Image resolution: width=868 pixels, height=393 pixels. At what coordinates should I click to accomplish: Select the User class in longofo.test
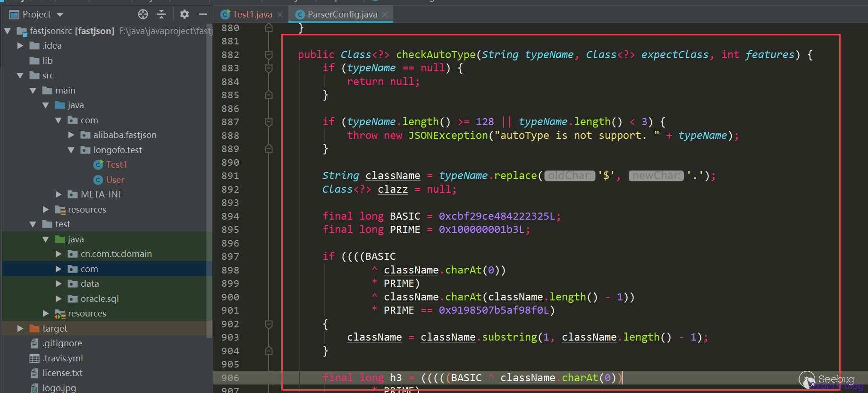(115, 180)
